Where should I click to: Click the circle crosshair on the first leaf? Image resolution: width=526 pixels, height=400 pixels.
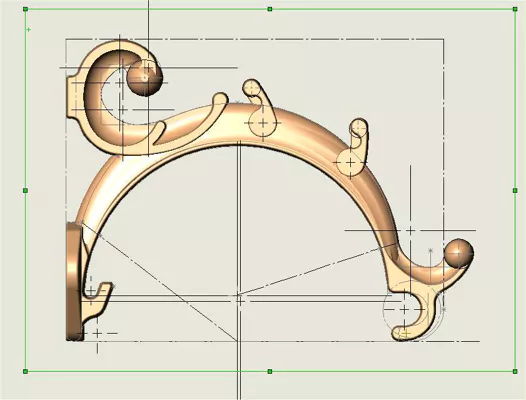(x=263, y=123)
